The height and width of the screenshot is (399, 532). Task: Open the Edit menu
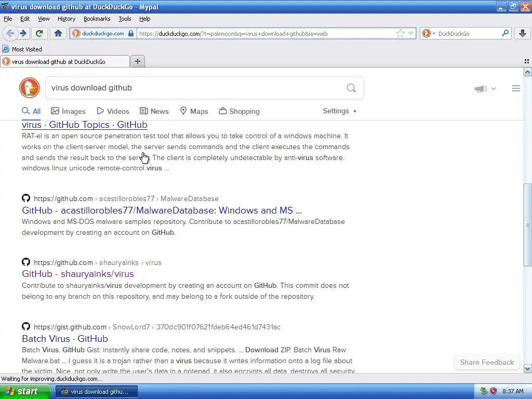(x=25, y=19)
